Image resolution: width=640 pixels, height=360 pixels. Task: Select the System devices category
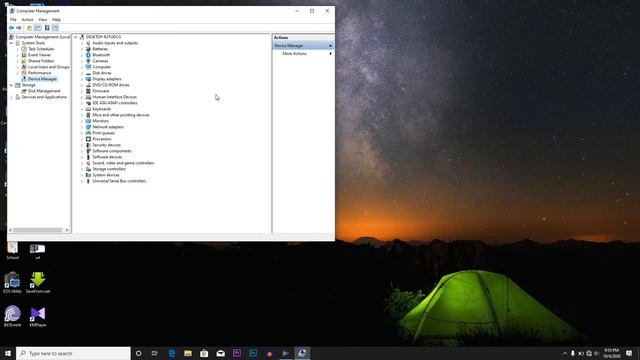[106, 175]
